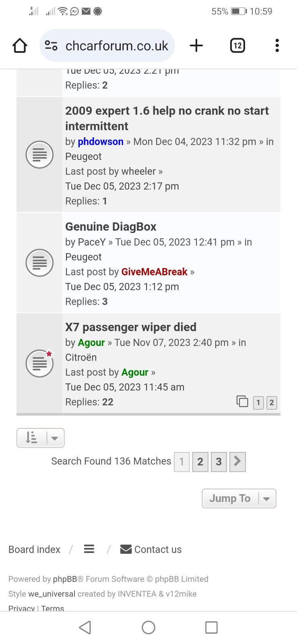Image resolution: width=297 pixels, height=644 pixels.
Task: Go to results page 3
Action: coord(219,462)
